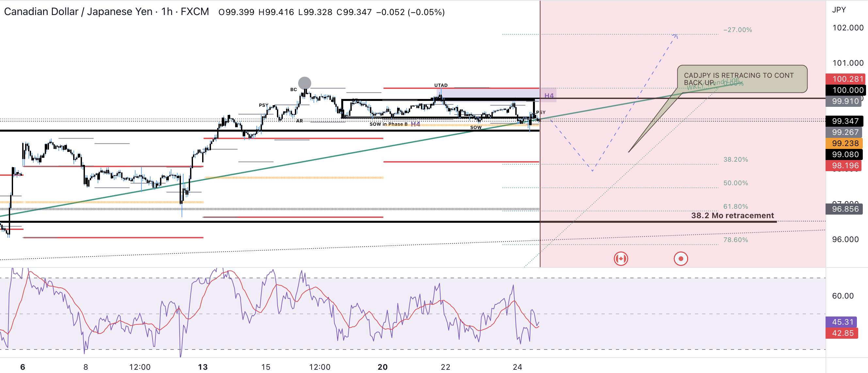Click the JPY currency label on price axis
Screen dimensions: 868x373
pyautogui.click(x=839, y=10)
